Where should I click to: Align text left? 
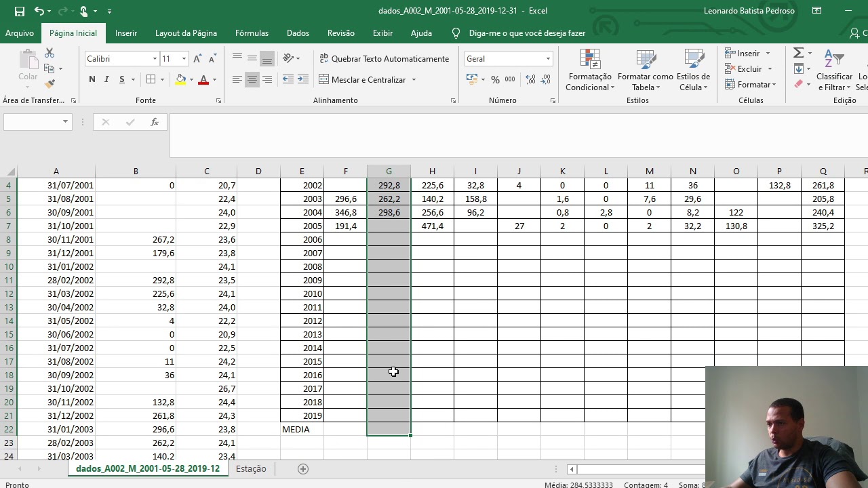tap(237, 79)
